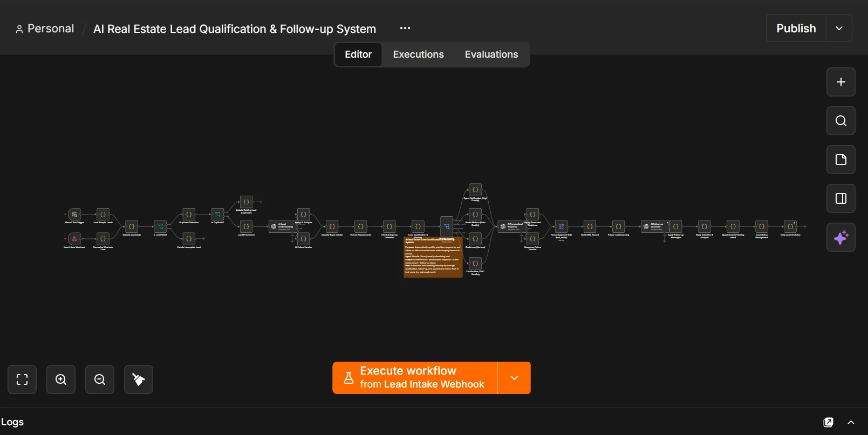This screenshot has height=435, width=868.
Task: Open the AI assistant sparkle button
Action: point(841,237)
